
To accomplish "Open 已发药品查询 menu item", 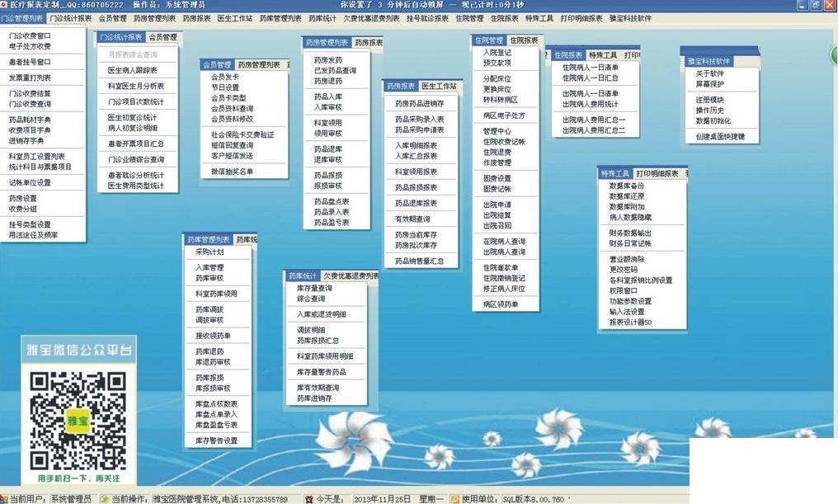I will click(335, 71).
